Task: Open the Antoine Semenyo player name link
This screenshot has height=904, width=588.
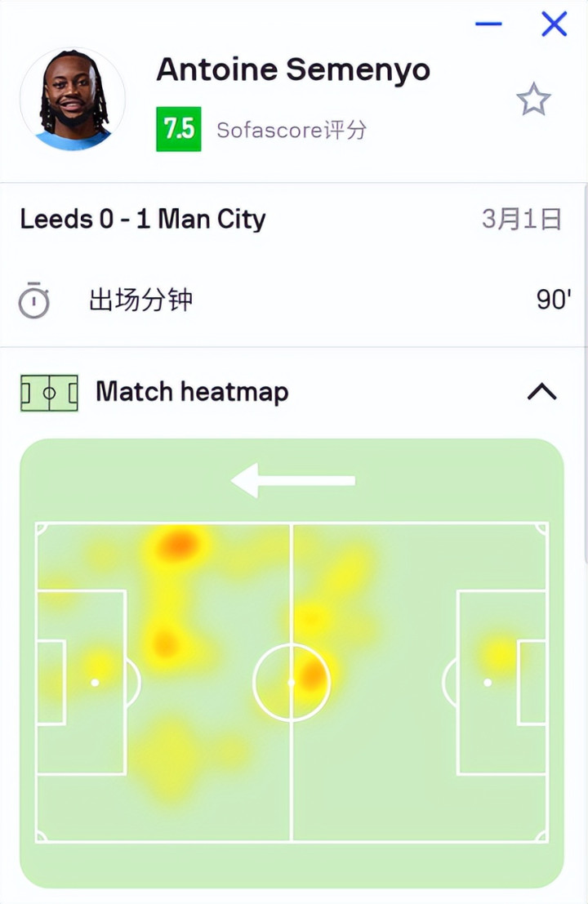Action: [x=293, y=70]
